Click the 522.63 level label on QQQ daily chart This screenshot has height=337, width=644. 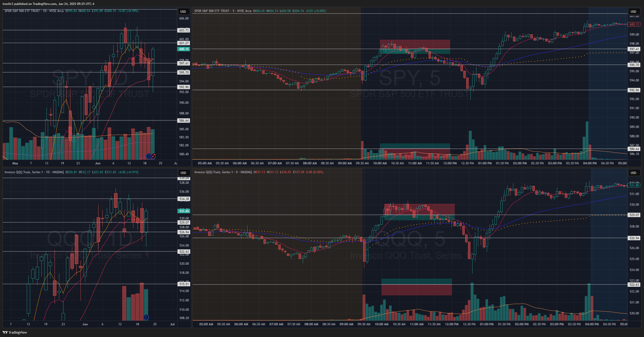[x=184, y=252]
